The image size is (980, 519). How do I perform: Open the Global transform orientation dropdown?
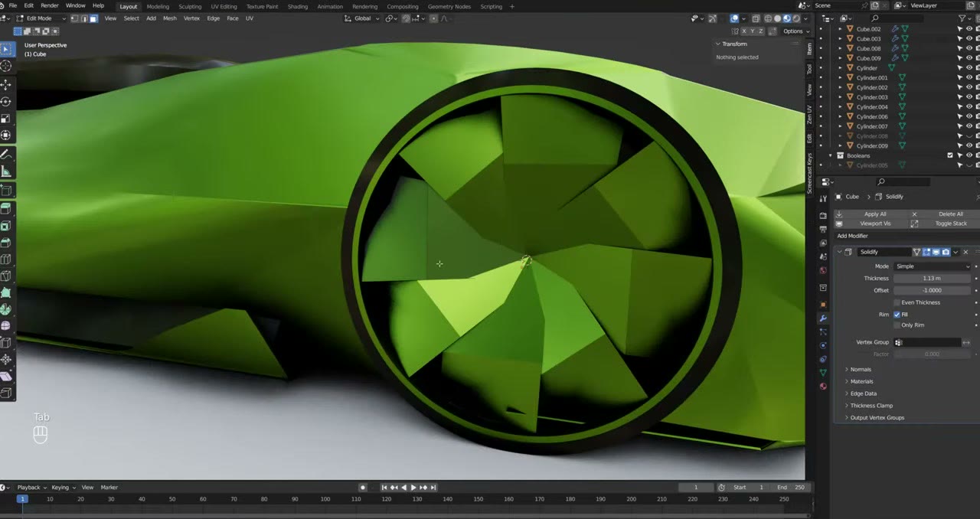361,18
